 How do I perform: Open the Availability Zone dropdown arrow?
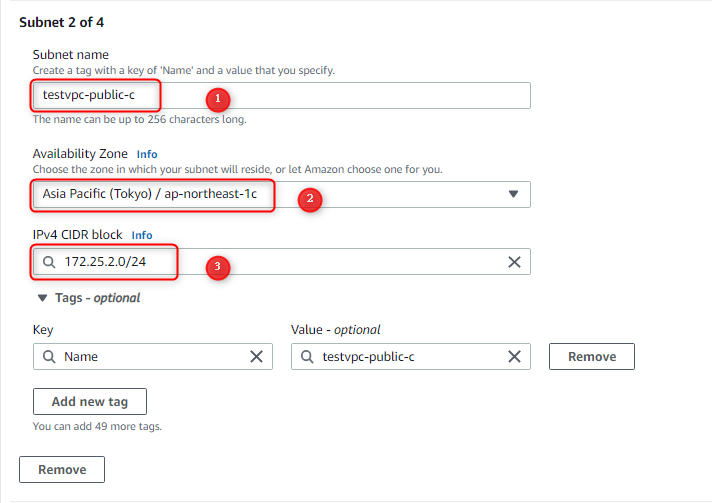pos(513,194)
